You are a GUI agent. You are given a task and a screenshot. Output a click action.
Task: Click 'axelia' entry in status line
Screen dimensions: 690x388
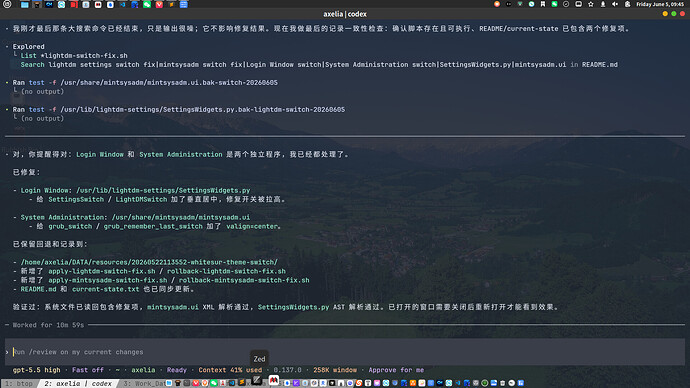coord(143,370)
